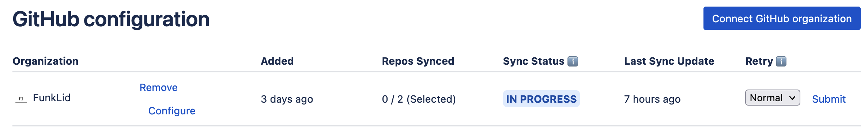Click the GitHub configuration page heading

click(111, 19)
